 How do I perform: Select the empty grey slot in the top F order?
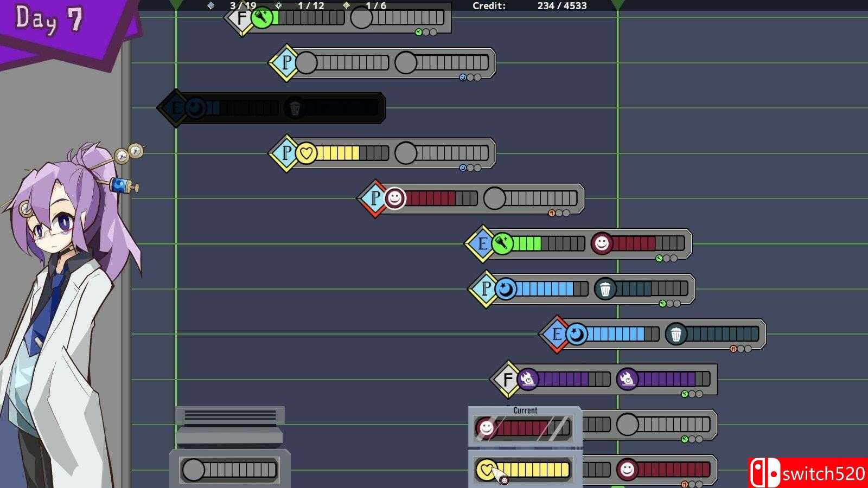point(361,18)
